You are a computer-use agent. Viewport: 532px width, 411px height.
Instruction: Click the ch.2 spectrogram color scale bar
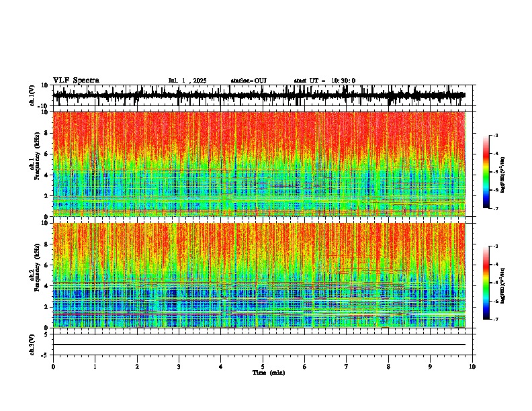(486, 283)
